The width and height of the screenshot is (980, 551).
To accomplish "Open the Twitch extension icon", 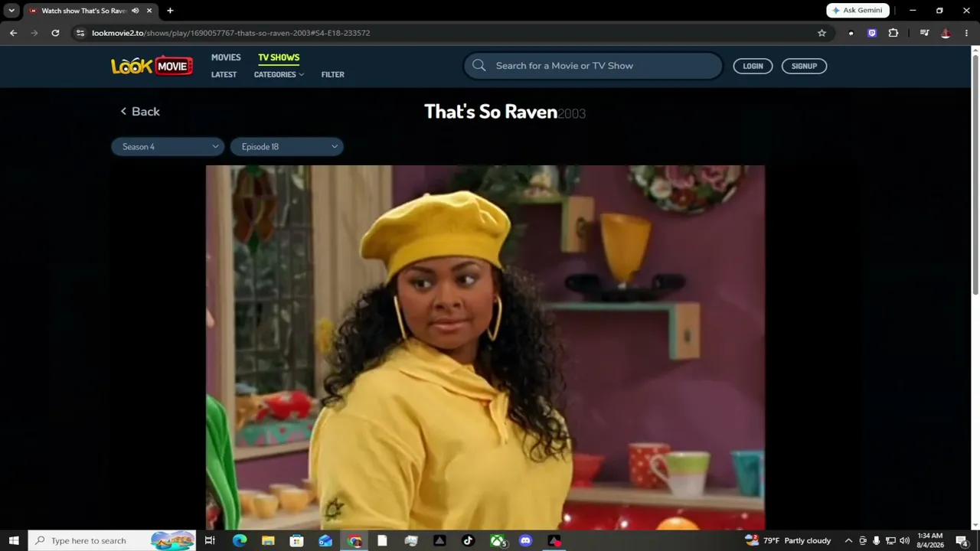I will pos(872,33).
